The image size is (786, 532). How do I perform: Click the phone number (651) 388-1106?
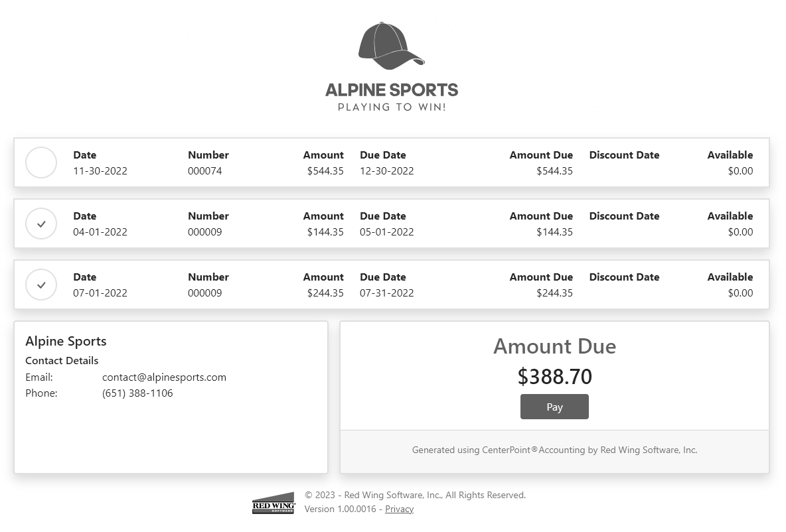click(x=137, y=393)
